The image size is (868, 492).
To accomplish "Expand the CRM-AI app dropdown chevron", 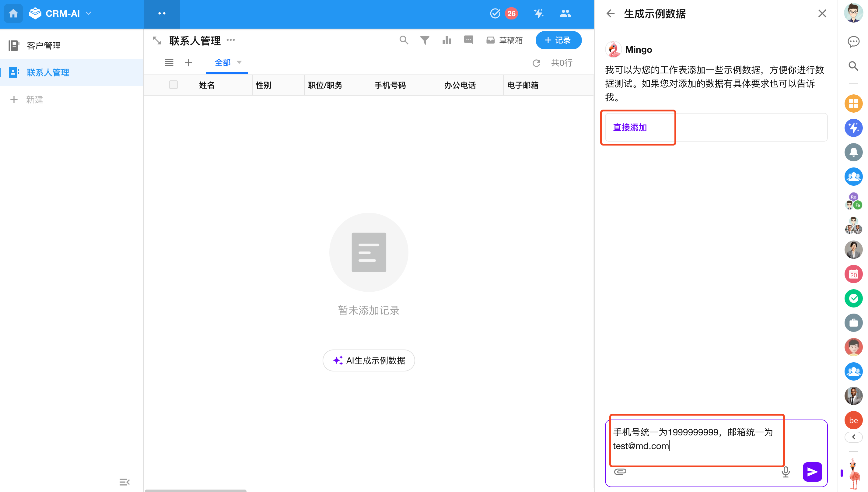I will tap(89, 13).
